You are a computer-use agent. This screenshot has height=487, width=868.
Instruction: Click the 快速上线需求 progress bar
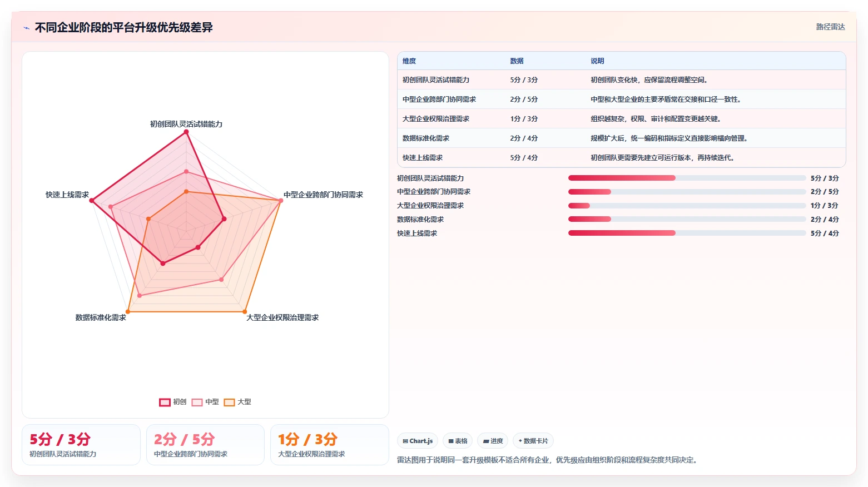(x=687, y=233)
